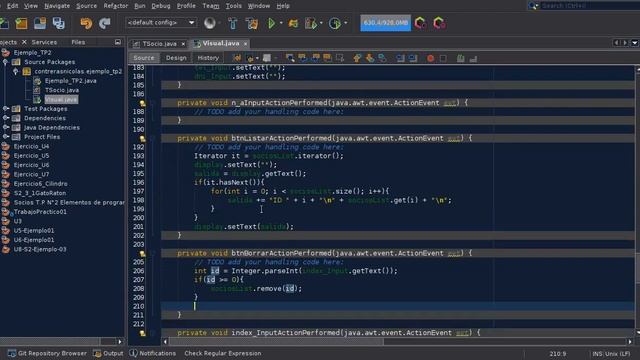Expand the Test Packages node

coord(5,109)
